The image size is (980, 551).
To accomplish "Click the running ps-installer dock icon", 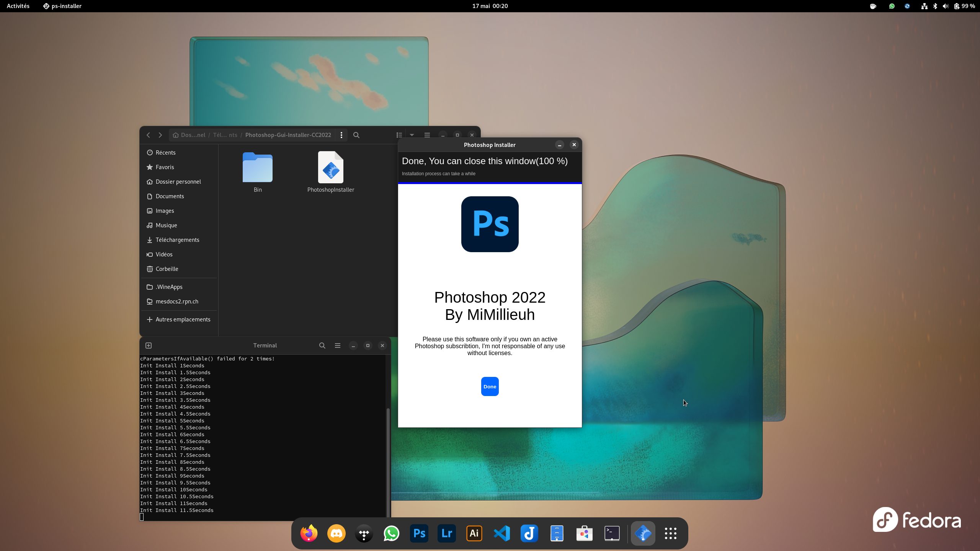I will tap(643, 533).
